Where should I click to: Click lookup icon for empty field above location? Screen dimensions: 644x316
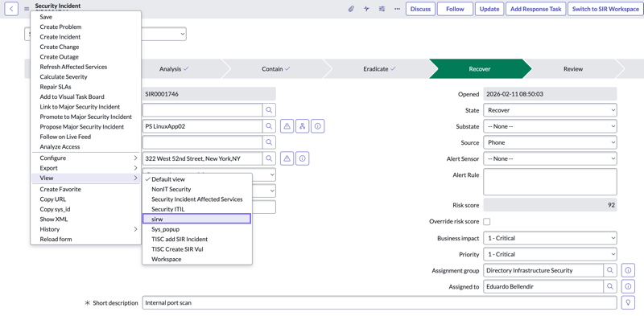click(269, 142)
